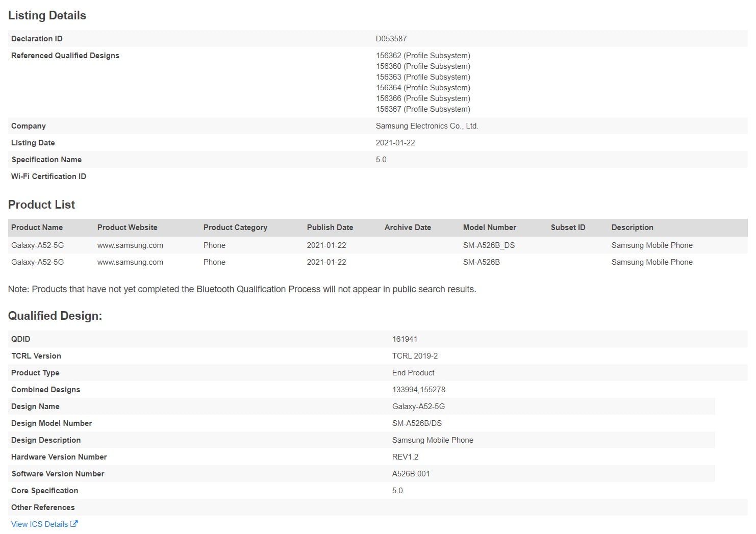Click the SM-A526B_DS model number cell
The width and height of the screenshot is (756, 534).
pyautogui.click(x=489, y=245)
